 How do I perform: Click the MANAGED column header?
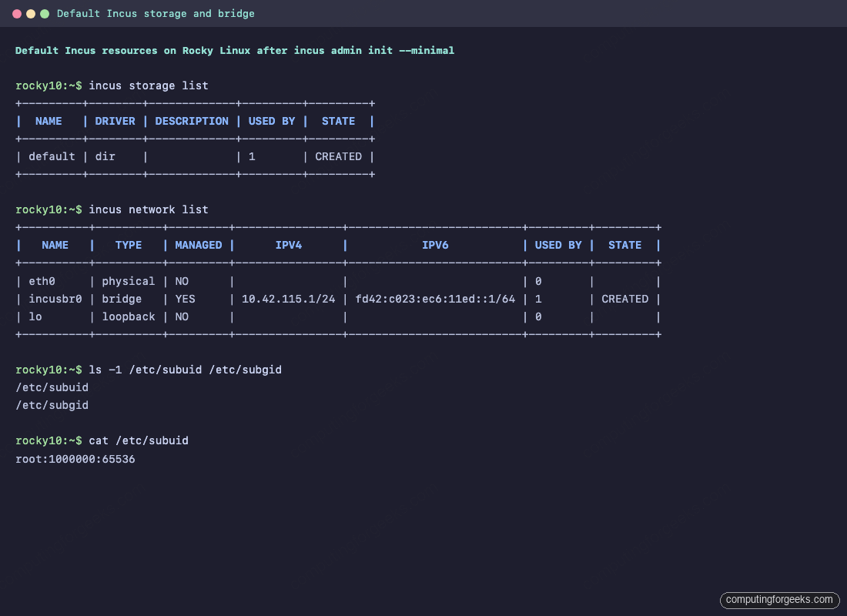[198, 245]
